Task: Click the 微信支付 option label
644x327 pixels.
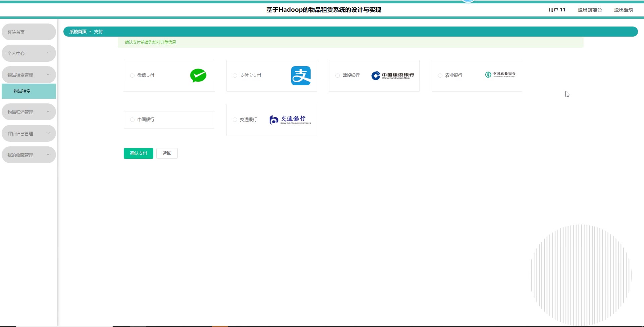Action: 146,76
